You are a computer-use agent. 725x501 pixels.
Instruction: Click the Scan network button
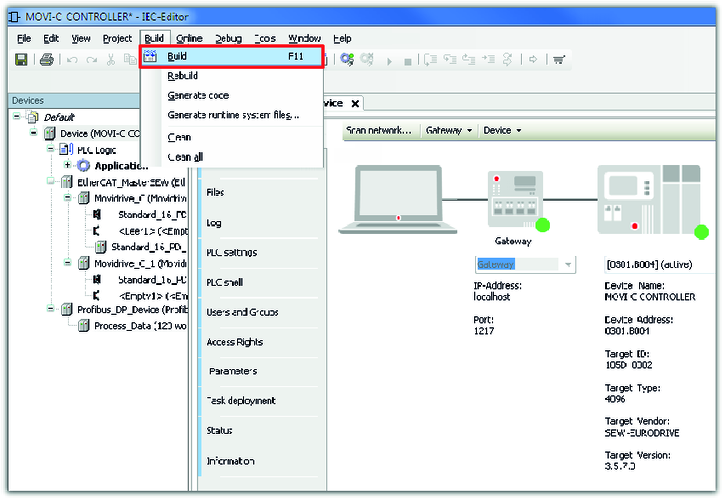coord(378,131)
